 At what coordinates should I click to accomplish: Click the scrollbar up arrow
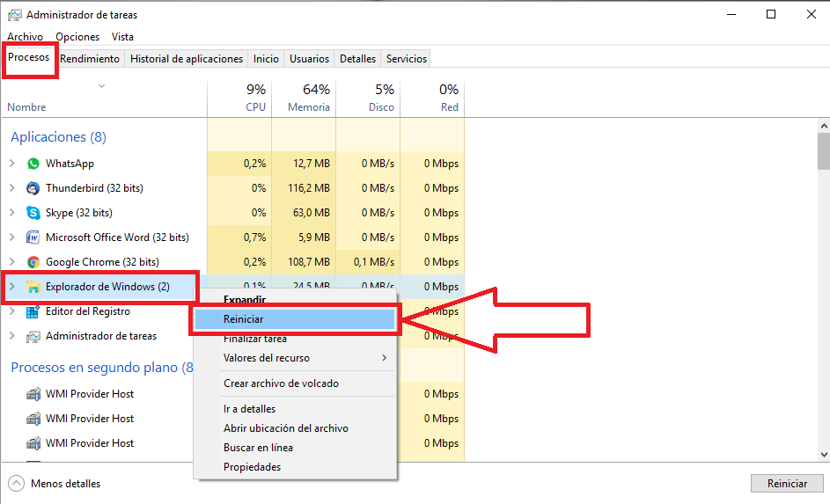point(824,126)
